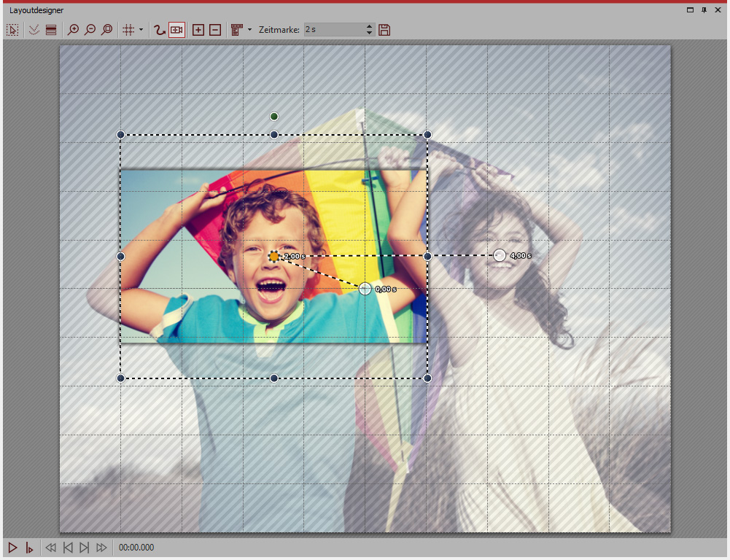Click the zoom-to-fit magnifier icon

pyautogui.click(x=107, y=30)
